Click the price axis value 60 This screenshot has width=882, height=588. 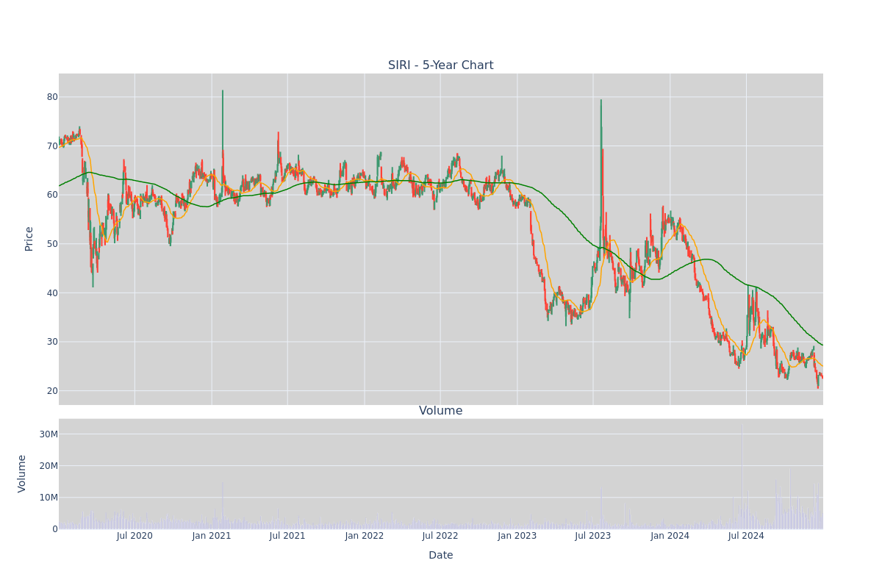(52, 195)
